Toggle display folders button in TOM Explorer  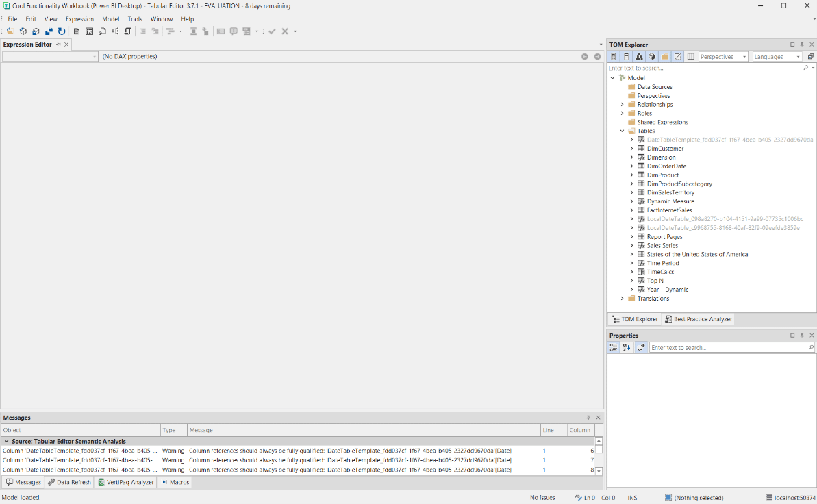coord(664,57)
